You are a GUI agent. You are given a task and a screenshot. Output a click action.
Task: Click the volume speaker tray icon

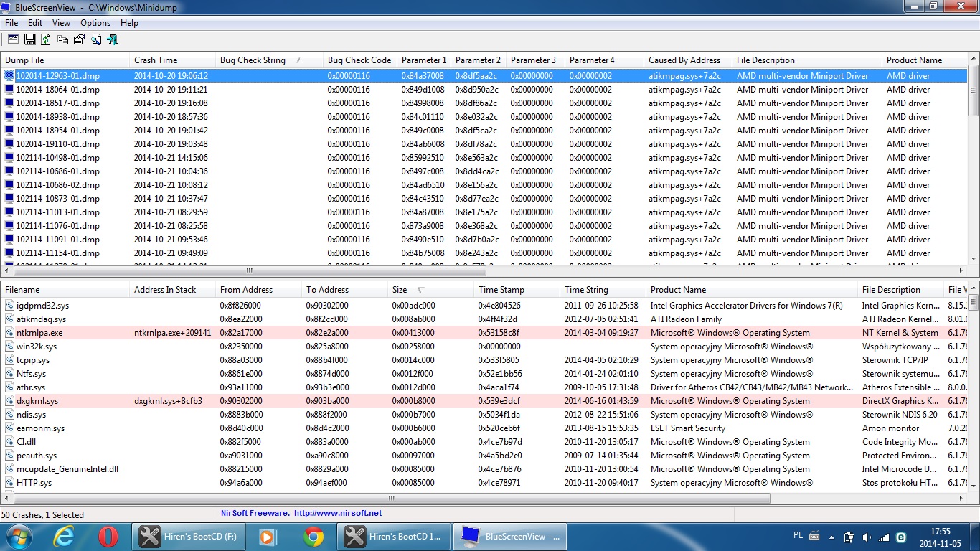(x=867, y=537)
